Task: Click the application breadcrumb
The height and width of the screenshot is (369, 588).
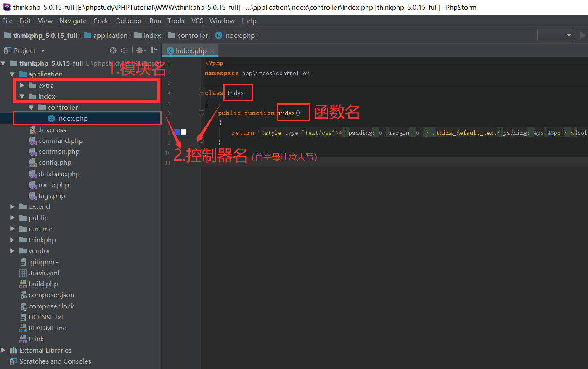Action: point(106,35)
